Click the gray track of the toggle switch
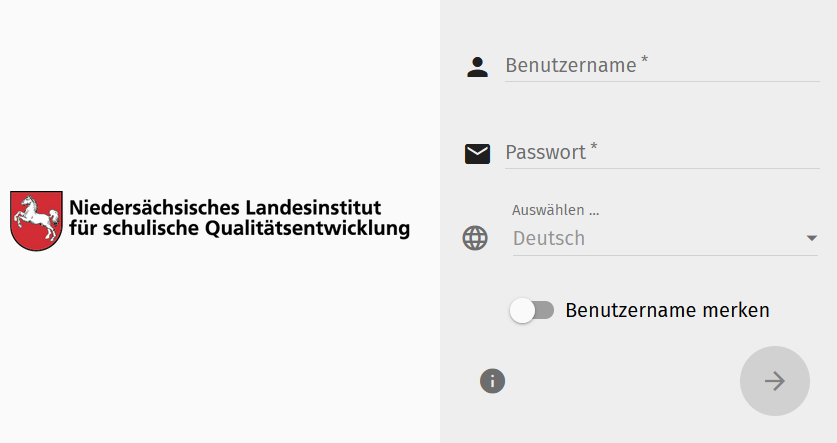The width and height of the screenshot is (837, 443). coord(544,310)
